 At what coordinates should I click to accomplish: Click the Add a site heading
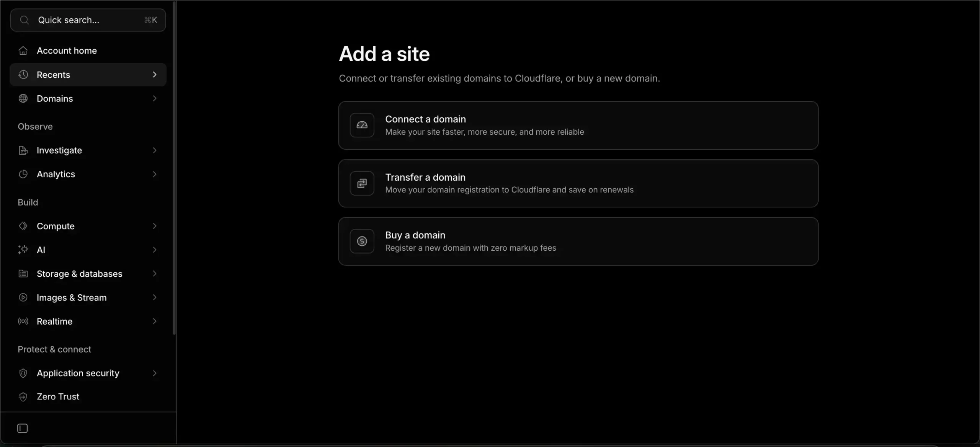pyautogui.click(x=384, y=54)
